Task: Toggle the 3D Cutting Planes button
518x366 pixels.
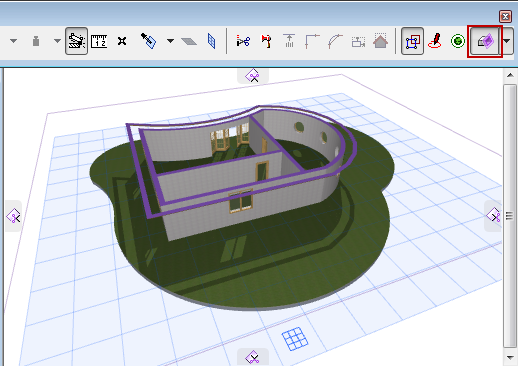Action: click(x=485, y=41)
